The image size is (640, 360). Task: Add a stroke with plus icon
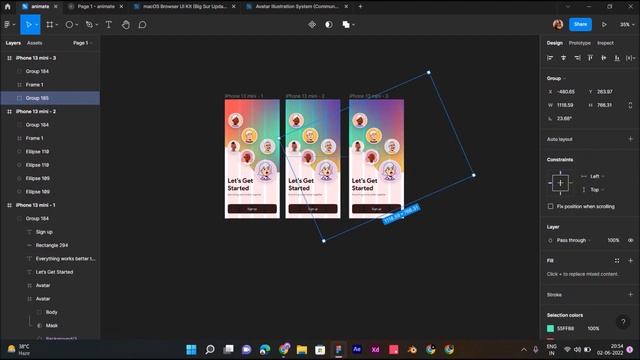click(631, 294)
